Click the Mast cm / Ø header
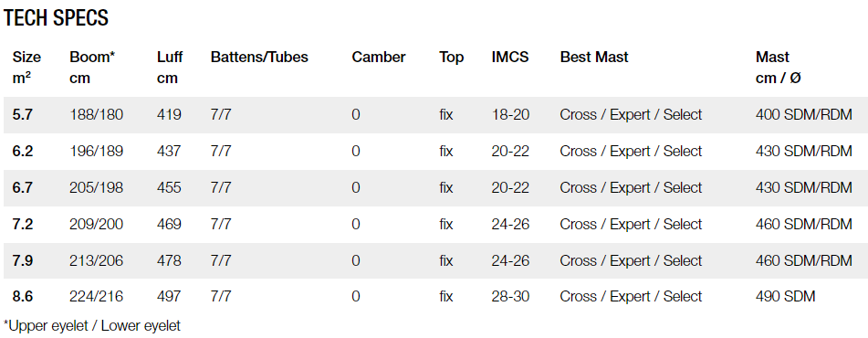 tap(778, 68)
